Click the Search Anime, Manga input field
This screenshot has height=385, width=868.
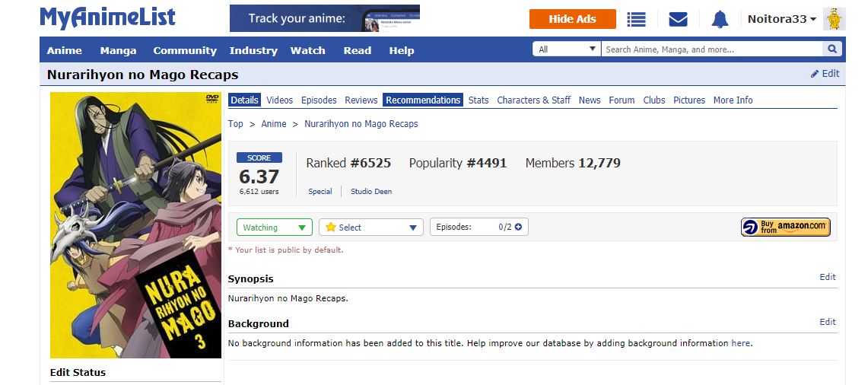711,49
